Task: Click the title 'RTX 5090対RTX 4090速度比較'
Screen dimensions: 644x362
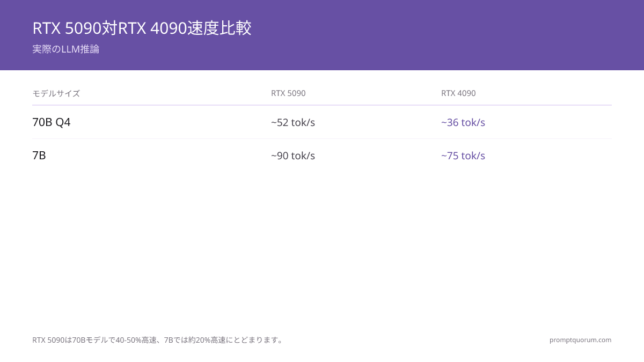Action: pyautogui.click(x=142, y=28)
